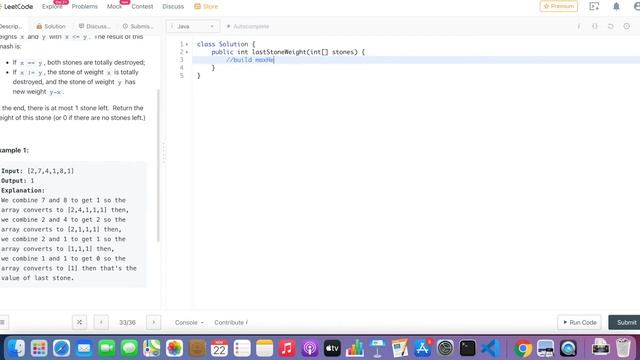Open Messages from the dock
The height and width of the screenshot is (360, 640).
click(x=129, y=349)
